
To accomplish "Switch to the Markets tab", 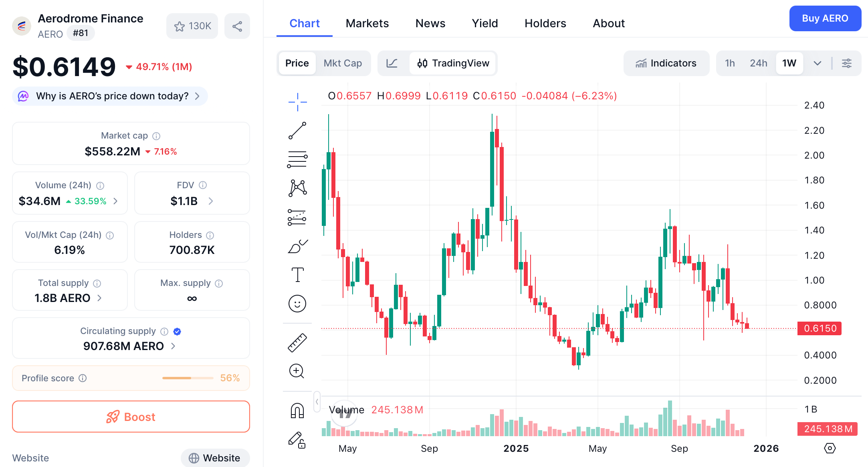I will coord(367,23).
